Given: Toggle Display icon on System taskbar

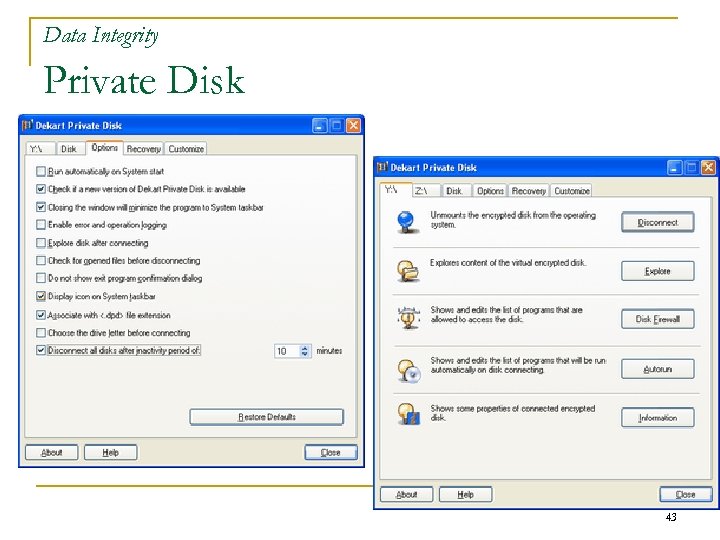Looking at the screenshot, I should [x=41, y=296].
